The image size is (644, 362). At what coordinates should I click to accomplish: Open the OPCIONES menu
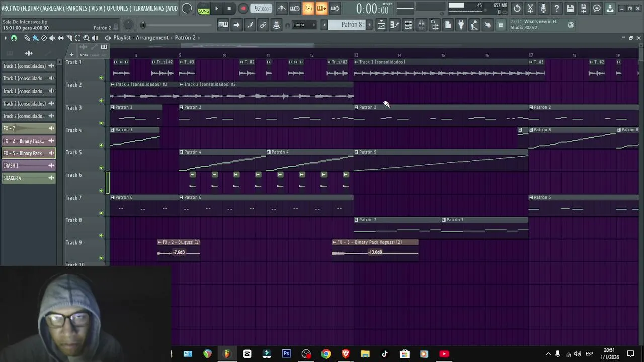[x=118, y=9]
